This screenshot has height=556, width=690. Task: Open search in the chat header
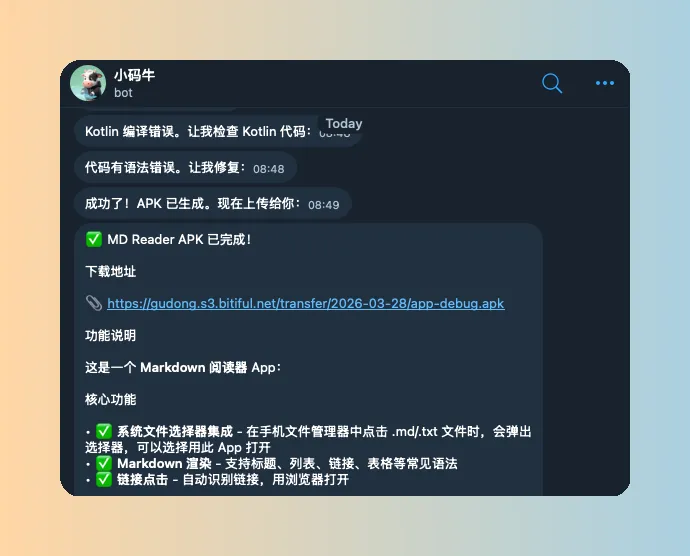point(552,83)
